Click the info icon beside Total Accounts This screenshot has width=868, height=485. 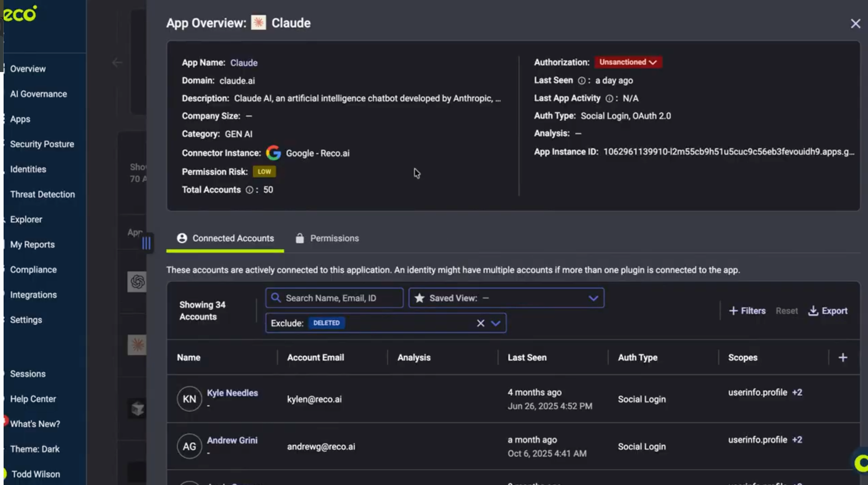point(249,190)
